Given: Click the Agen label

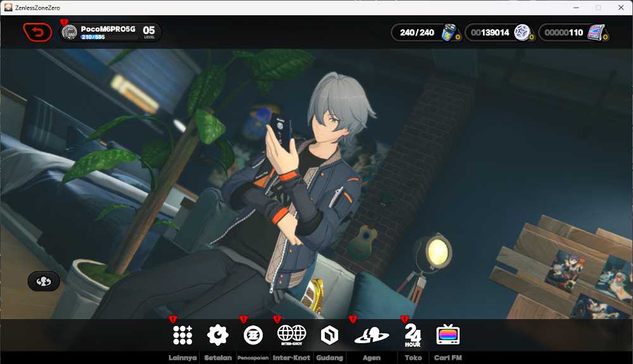Looking at the screenshot, I should 372,358.
